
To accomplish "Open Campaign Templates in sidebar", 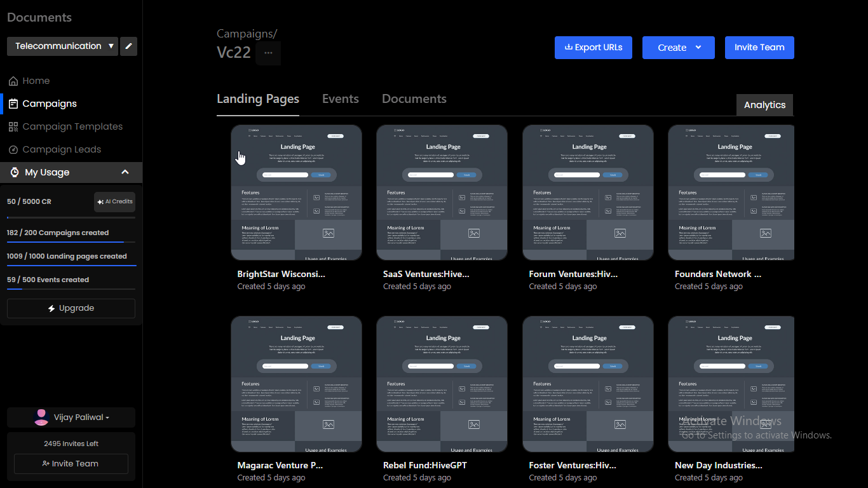I will [65, 126].
